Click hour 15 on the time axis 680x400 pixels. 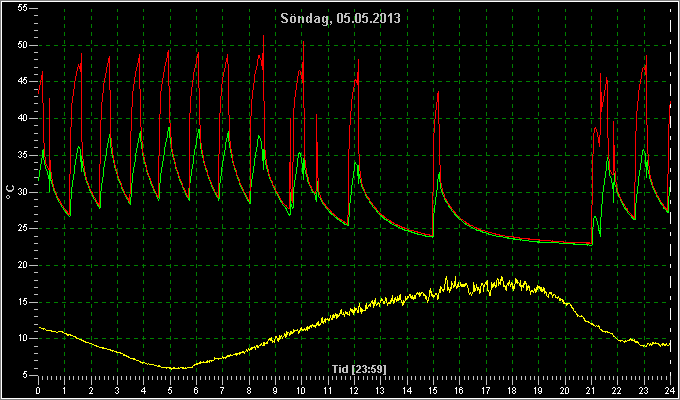pos(433,390)
